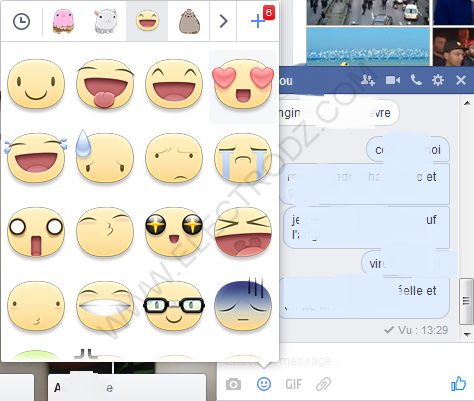474x401 pixels.
Task: Send the shocked wide-eyed sticker
Action: coord(36,232)
